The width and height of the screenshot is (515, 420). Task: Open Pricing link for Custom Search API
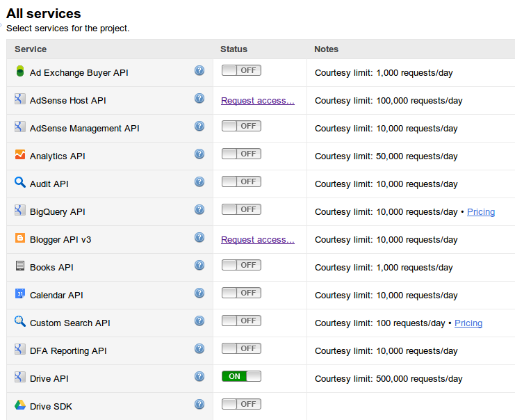click(x=468, y=323)
